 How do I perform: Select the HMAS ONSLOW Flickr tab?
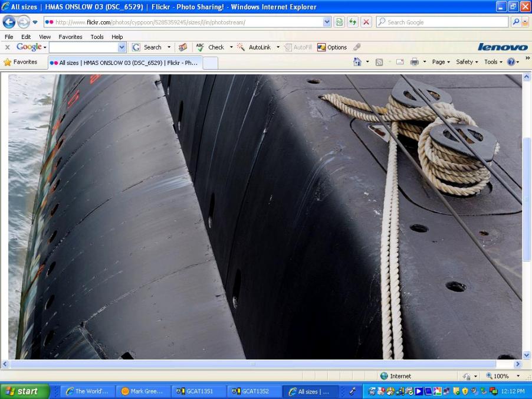click(124, 63)
